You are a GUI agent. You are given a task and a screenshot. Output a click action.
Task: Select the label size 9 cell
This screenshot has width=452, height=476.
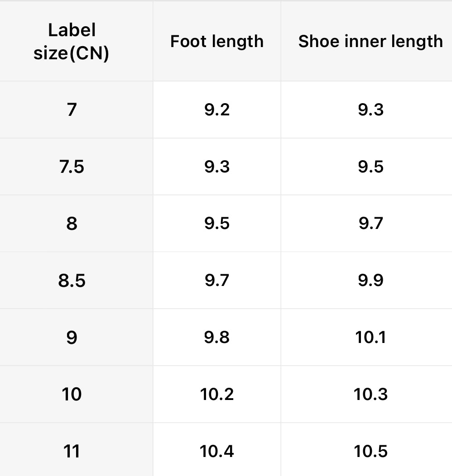pos(72,338)
